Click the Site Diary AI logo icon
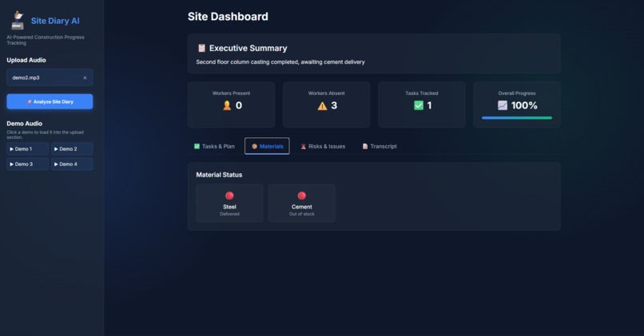The height and width of the screenshot is (336, 644). pyautogui.click(x=18, y=21)
